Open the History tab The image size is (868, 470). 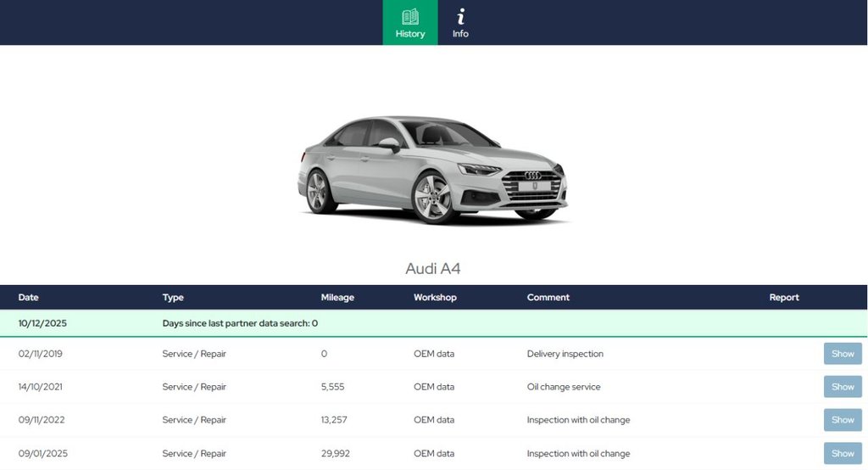pos(410,23)
